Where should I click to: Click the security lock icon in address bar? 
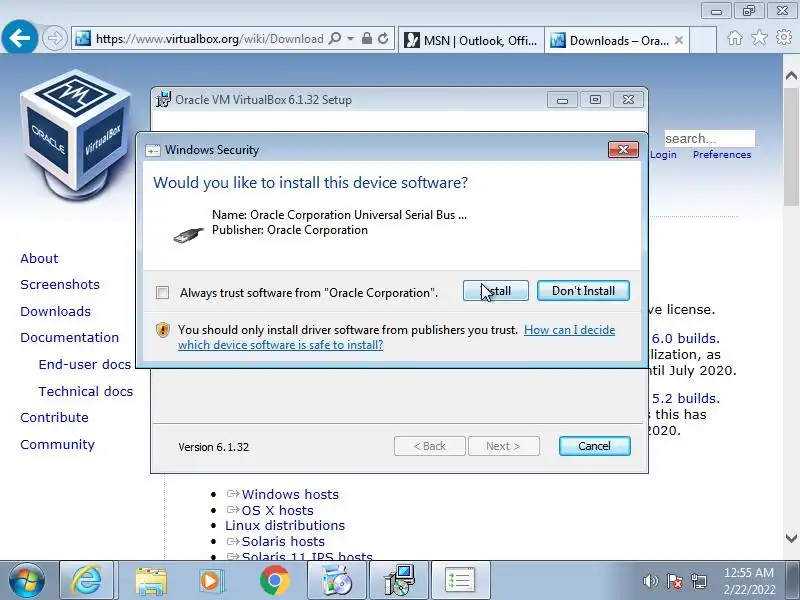tap(366, 38)
